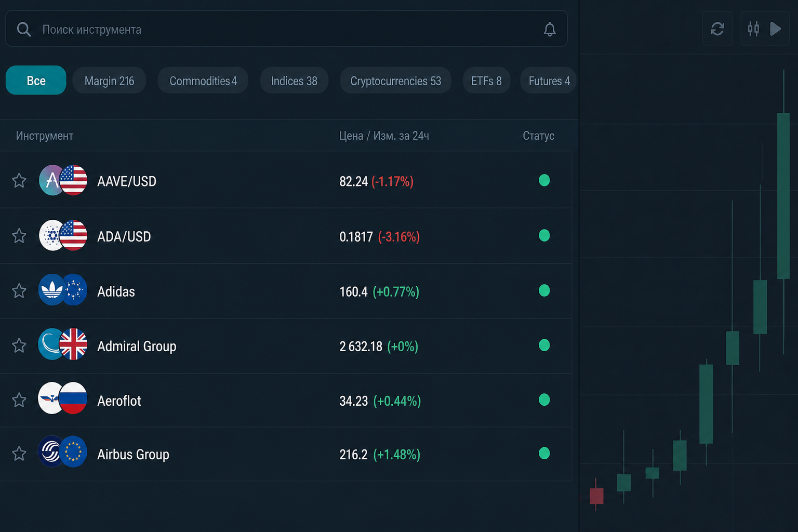
Task: Click the Adidas logo icon
Action: (51, 290)
